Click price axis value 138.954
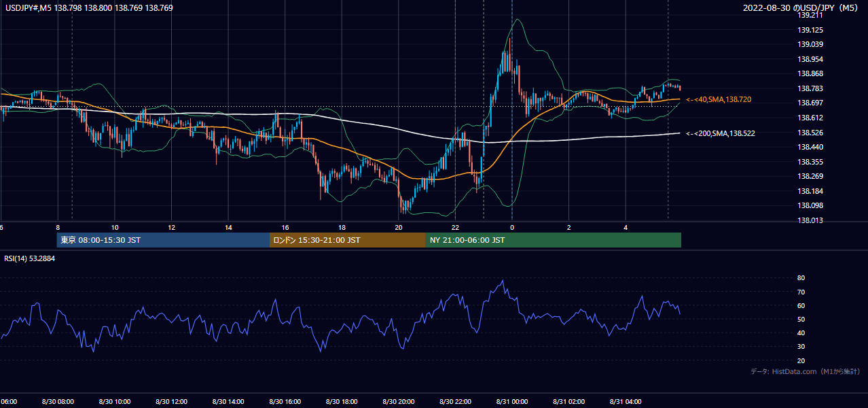This screenshot has height=408, width=868. tap(810, 59)
